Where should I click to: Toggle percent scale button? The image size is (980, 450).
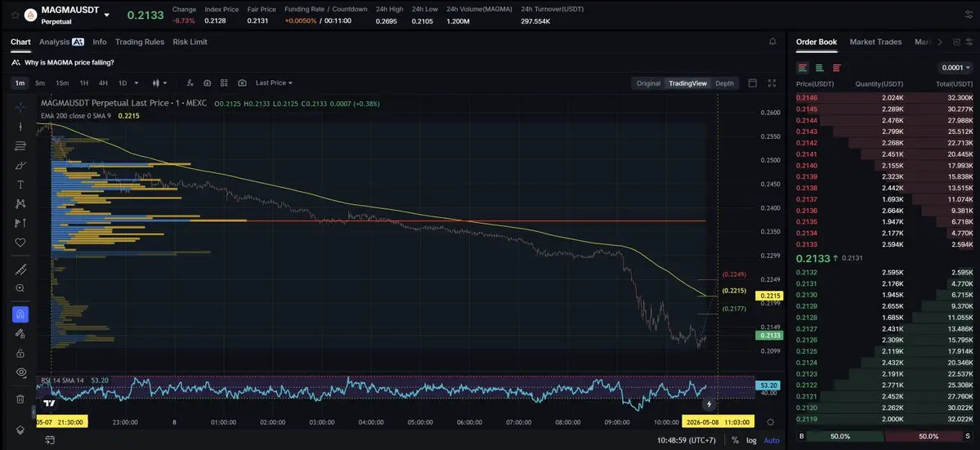[x=735, y=440]
